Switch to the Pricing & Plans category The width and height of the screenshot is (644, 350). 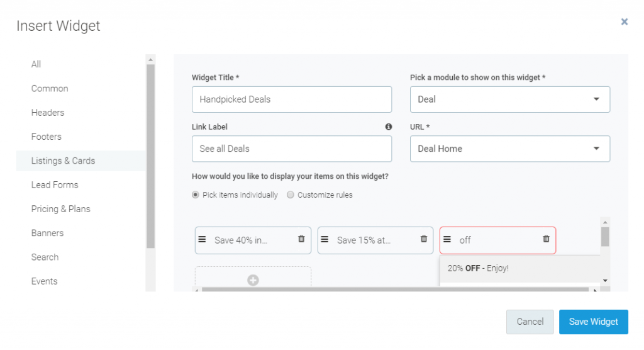tap(61, 209)
